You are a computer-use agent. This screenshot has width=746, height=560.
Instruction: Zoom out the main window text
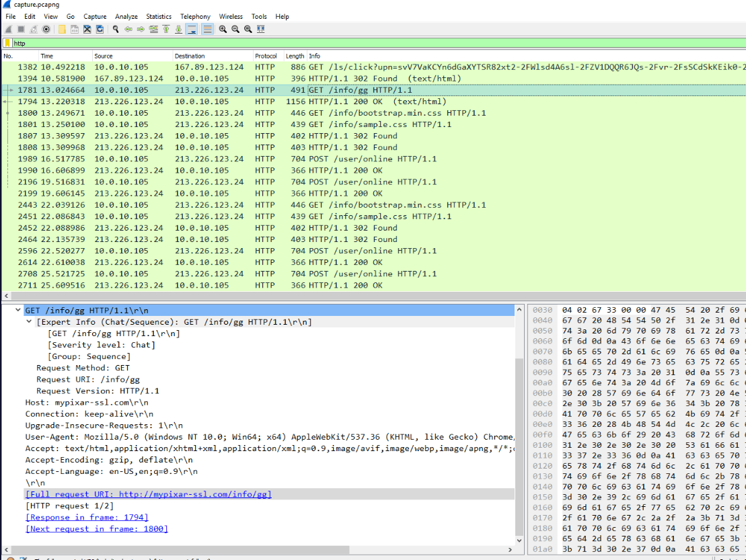[x=235, y=29]
